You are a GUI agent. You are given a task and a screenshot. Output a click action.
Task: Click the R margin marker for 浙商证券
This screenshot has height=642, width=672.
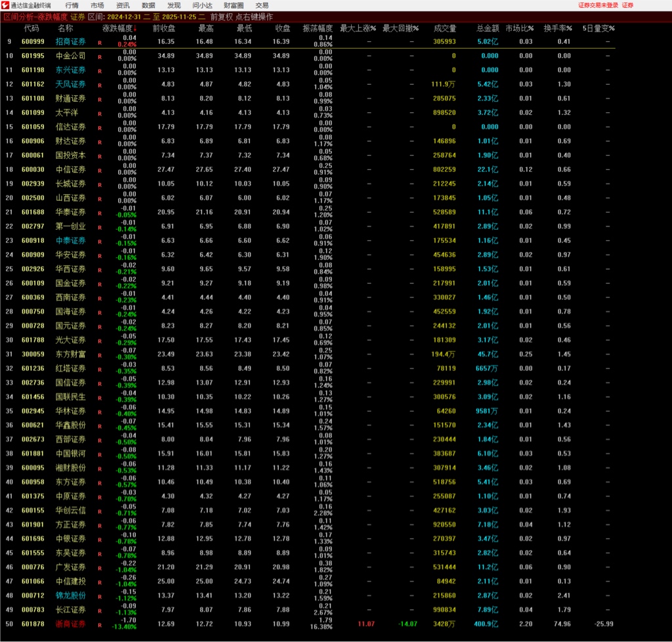point(100,626)
